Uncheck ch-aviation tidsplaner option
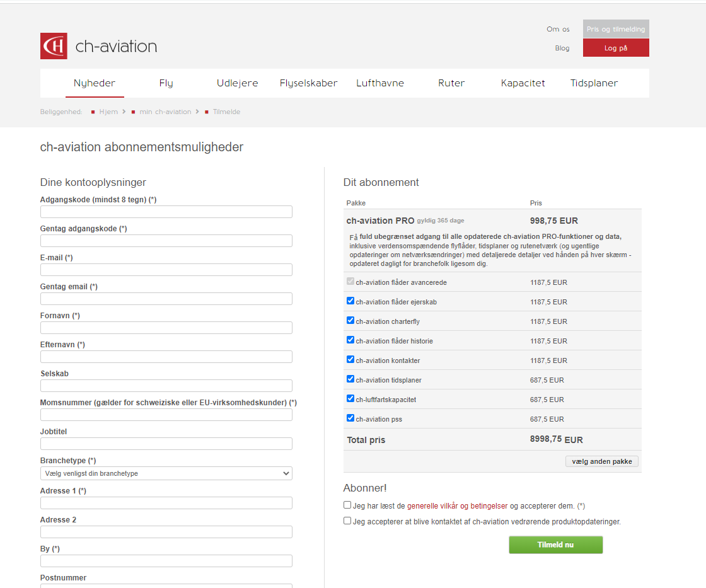 click(x=350, y=379)
